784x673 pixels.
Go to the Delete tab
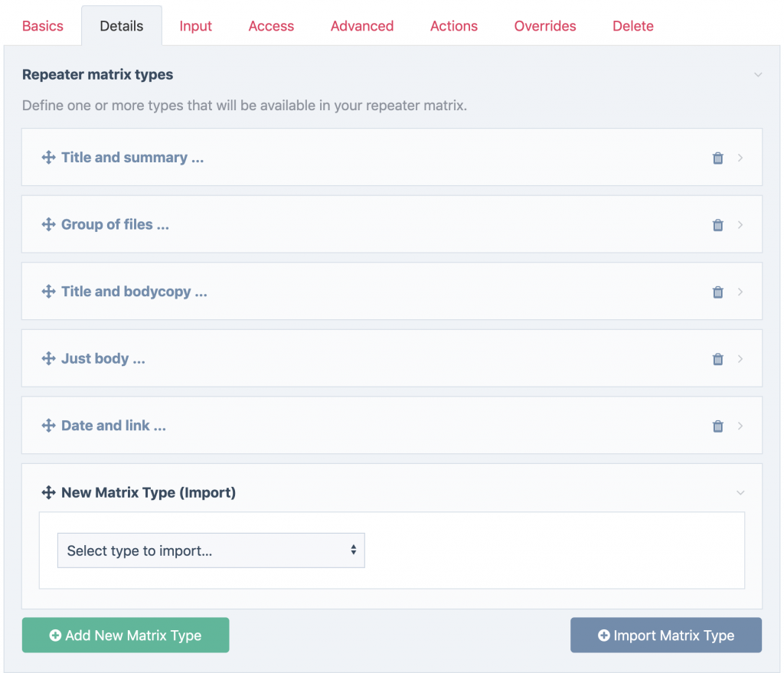coord(633,26)
